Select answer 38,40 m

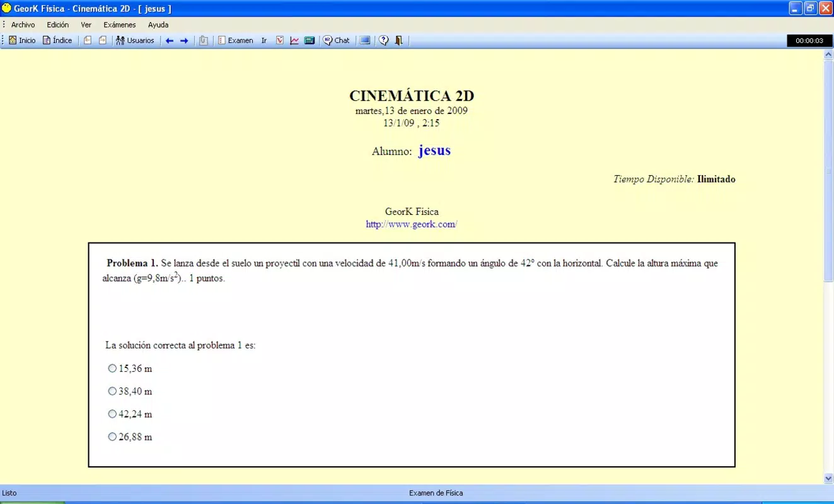pos(112,391)
